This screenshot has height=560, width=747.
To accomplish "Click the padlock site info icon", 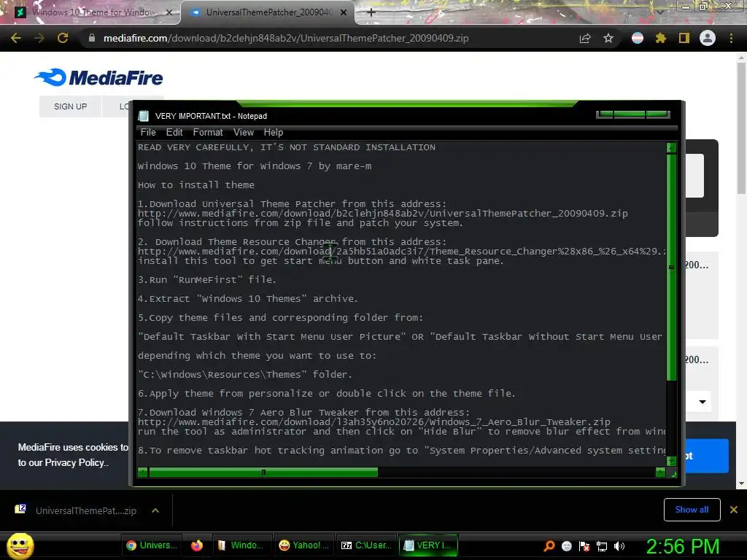I will [92, 38].
